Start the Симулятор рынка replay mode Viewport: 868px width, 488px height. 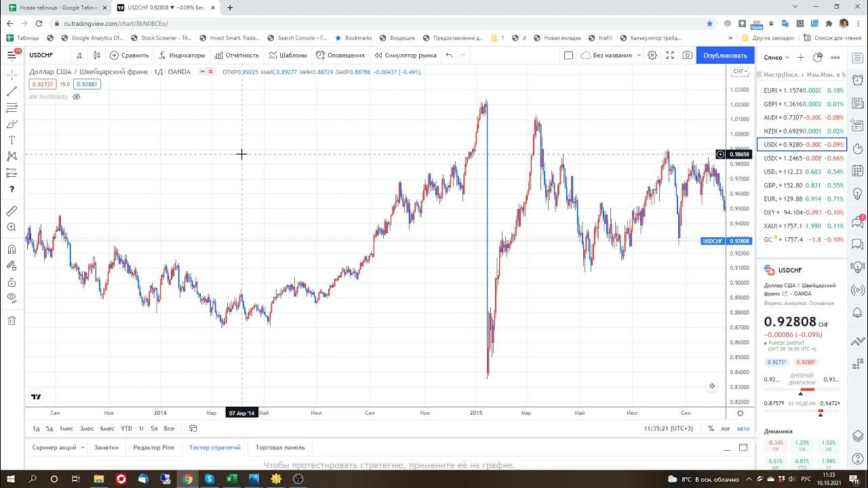tap(406, 55)
